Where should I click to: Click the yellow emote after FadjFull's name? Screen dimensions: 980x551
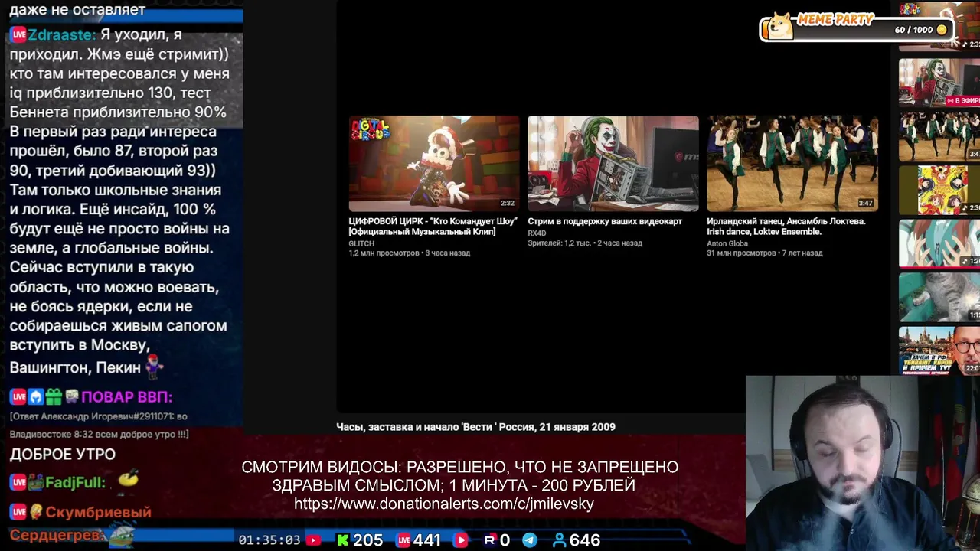tap(129, 480)
